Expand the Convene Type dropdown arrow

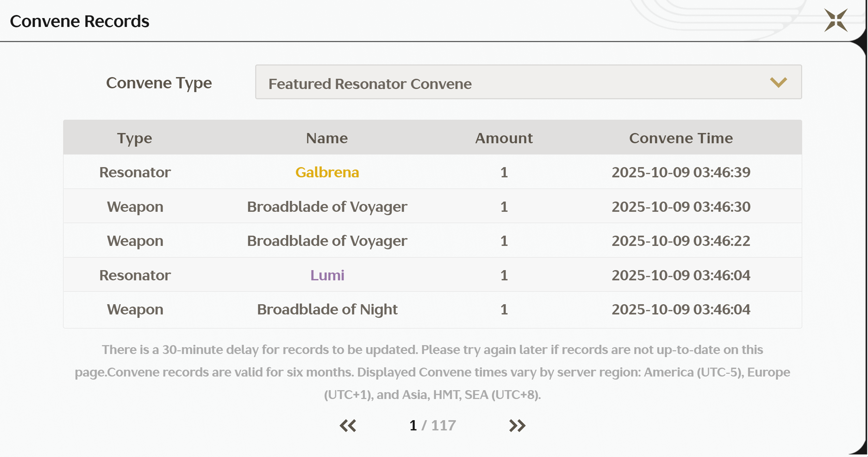(778, 82)
